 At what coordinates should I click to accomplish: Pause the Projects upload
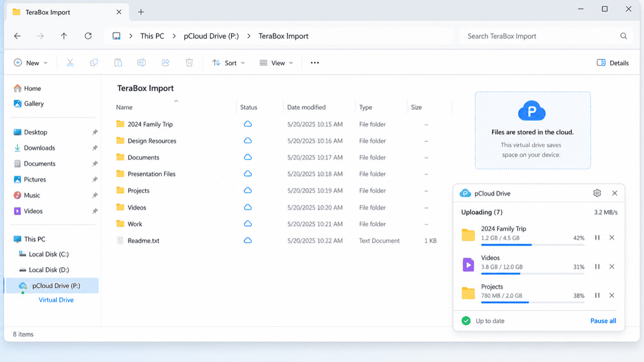(597, 296)
